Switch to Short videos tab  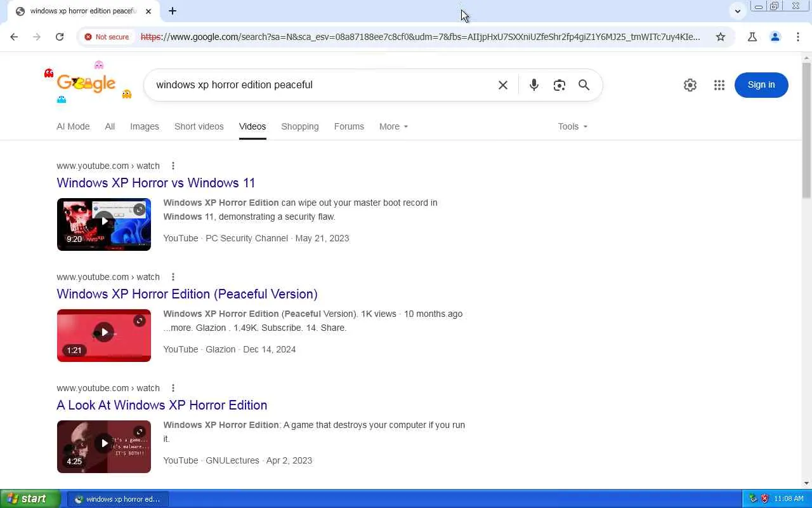point(199,126)
